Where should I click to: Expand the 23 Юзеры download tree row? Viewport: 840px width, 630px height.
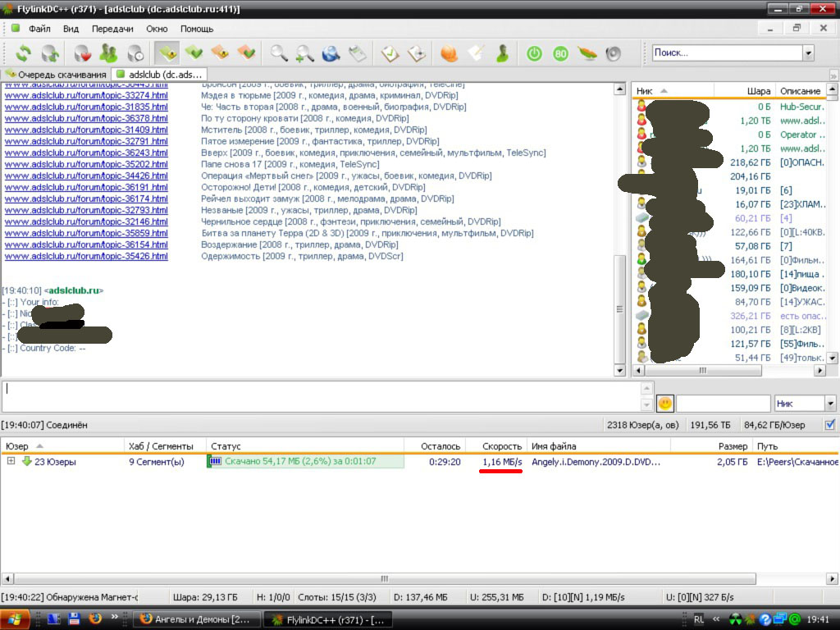[x=11, y=462]
